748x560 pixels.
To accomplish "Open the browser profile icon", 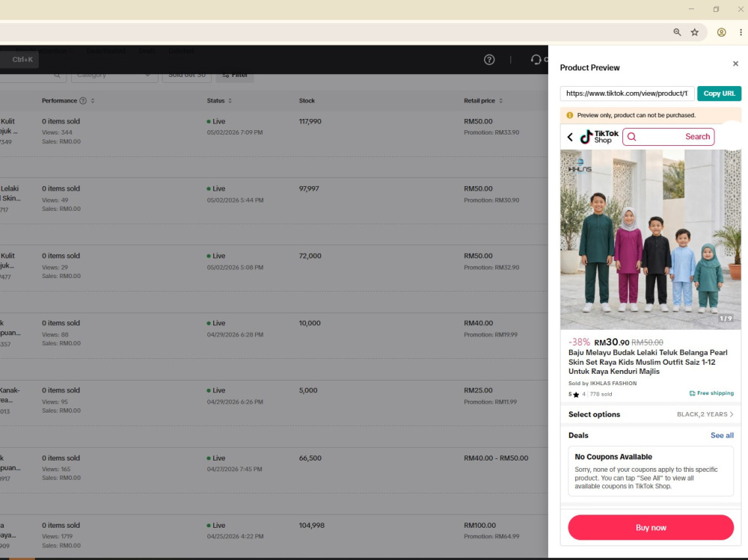I will (x=721, y=32).
